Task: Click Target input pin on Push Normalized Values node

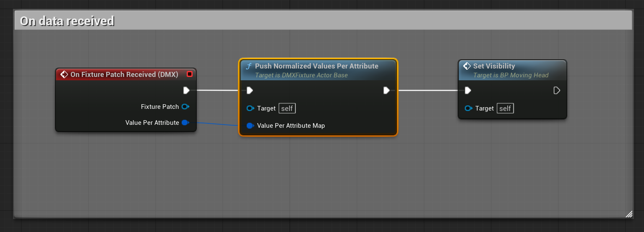Action: (x=250, y=108)
